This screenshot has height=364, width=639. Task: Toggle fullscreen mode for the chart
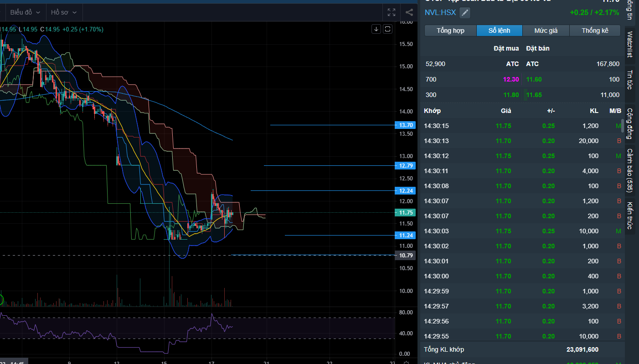[392, 12]
